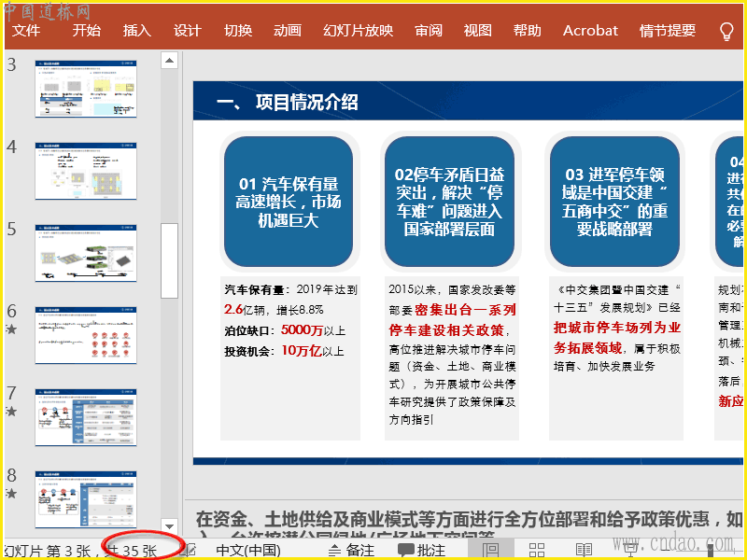This screenshot has height=560, width=747.
Task: Open the 设计 ribbon tab
Action: click(188, 31)
